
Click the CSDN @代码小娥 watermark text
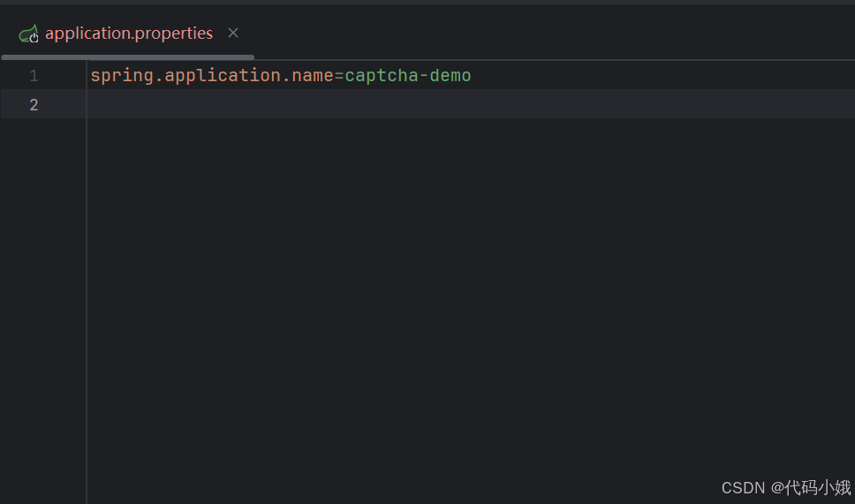click(786, 487)
